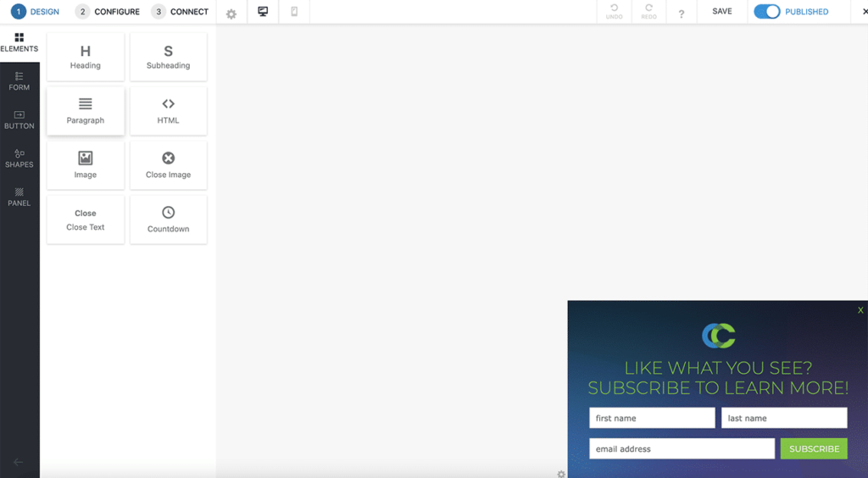
Task: Open the Shapes sidebar panel
Action: [19, 158]
